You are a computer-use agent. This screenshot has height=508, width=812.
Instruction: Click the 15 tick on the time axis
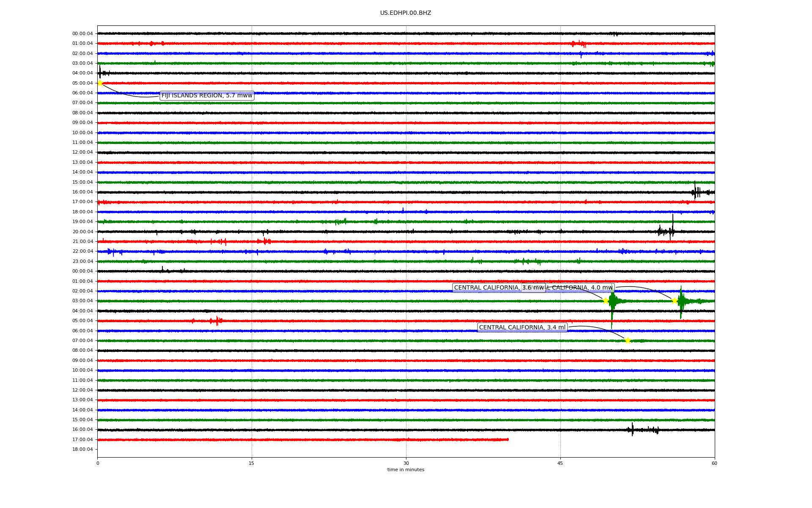click(252, 463)
